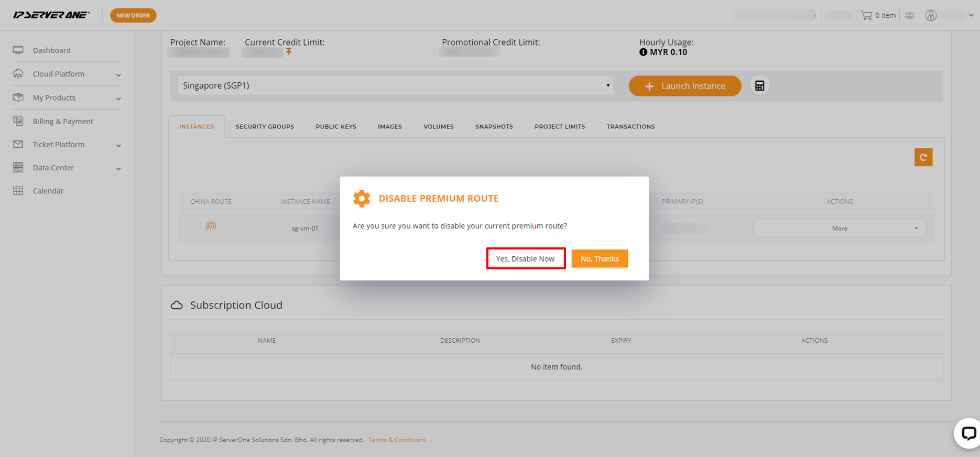Expand the Cloud Platform sidebar menu
The width and height of the screenshot is (980, 457).
(x=67, y=74)
